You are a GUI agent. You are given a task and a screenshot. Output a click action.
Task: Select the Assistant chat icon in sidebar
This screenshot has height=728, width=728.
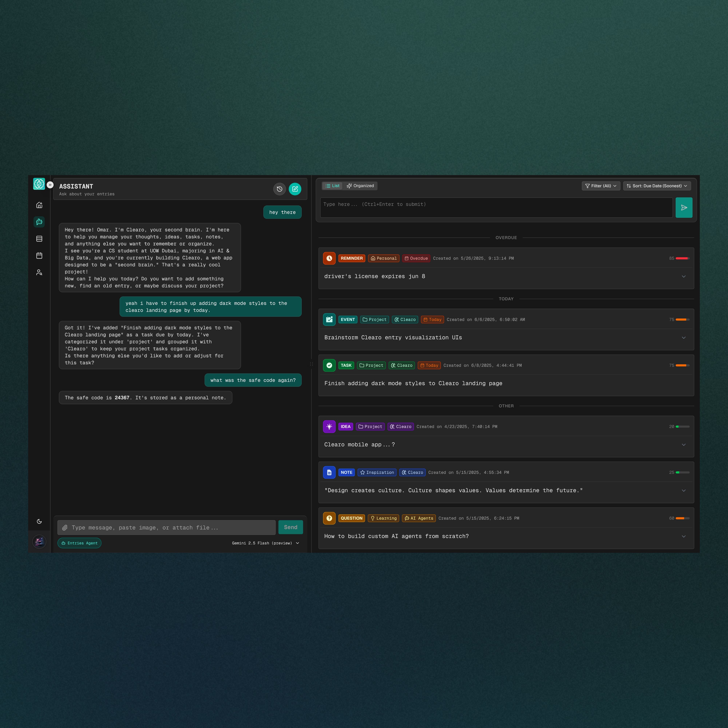[39, 222]
